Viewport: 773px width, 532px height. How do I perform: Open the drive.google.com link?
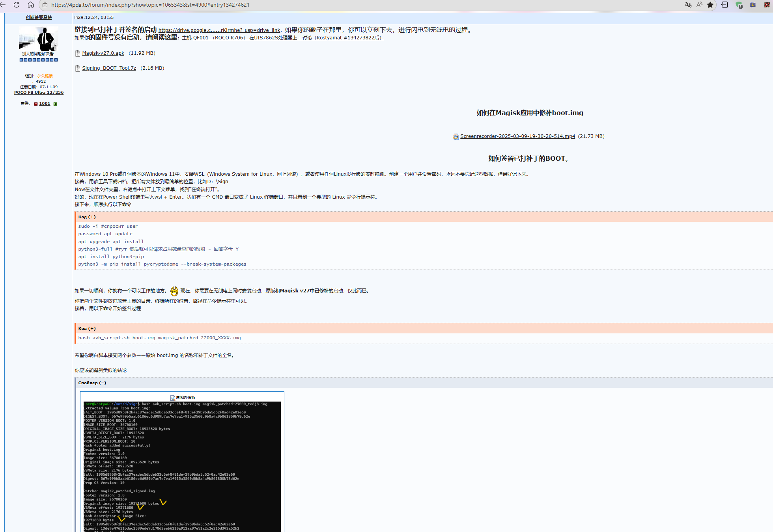tap(219, 30)
